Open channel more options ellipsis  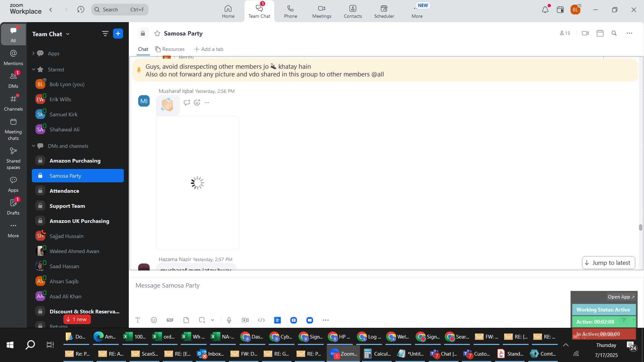coord(630,33)
